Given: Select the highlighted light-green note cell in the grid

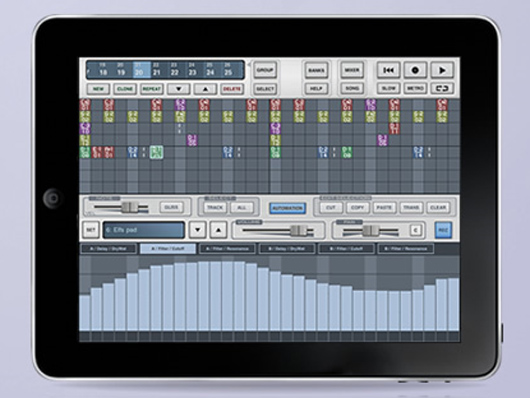Looking at the screenshot, I should point(156,153).
